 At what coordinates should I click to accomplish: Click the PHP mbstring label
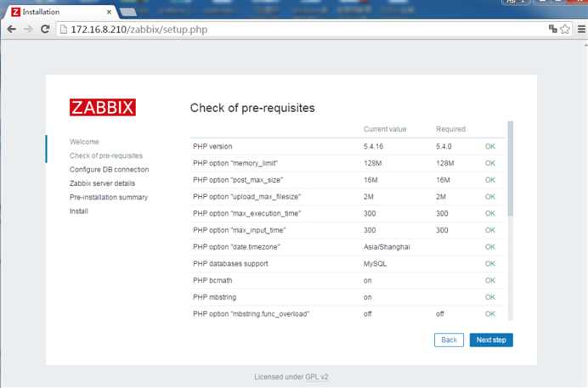[214, 297]
